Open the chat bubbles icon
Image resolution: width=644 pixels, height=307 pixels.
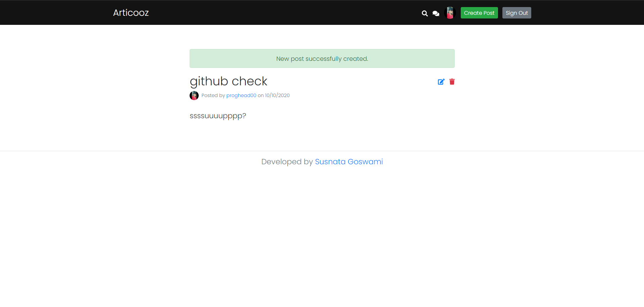coord(436,13)
